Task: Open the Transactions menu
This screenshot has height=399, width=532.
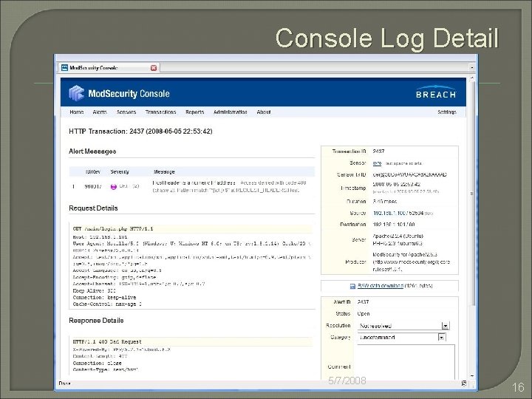Action: pos(161,112)
